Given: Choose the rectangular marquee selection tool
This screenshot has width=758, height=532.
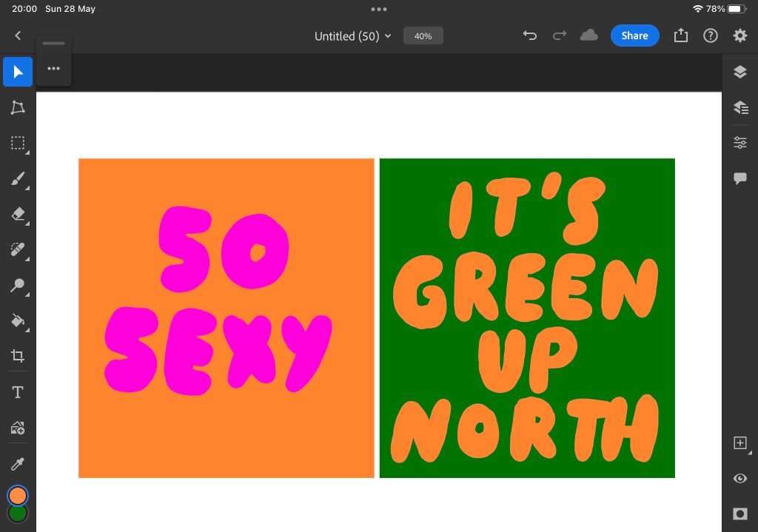Looking at the screenshot, I should click(18, 143).
